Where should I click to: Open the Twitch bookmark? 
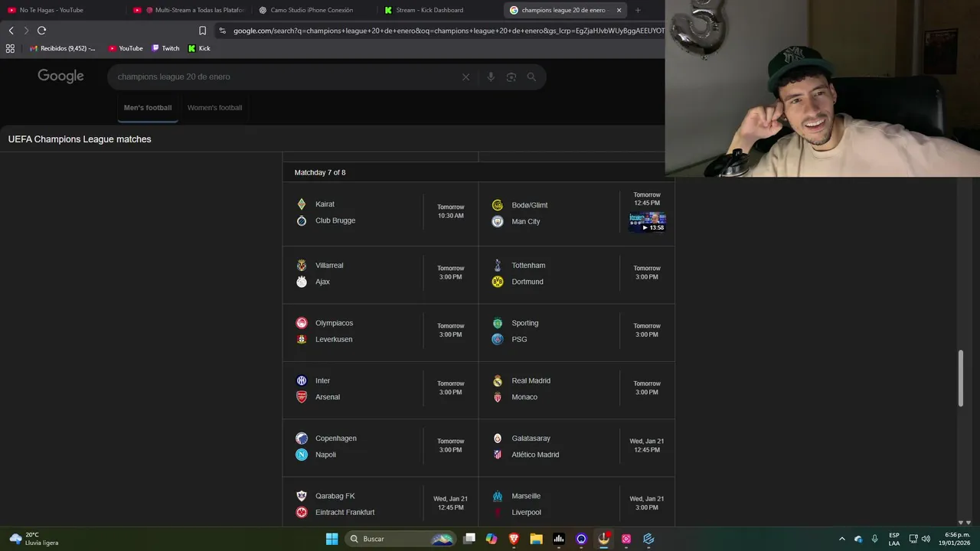point(165,48)
